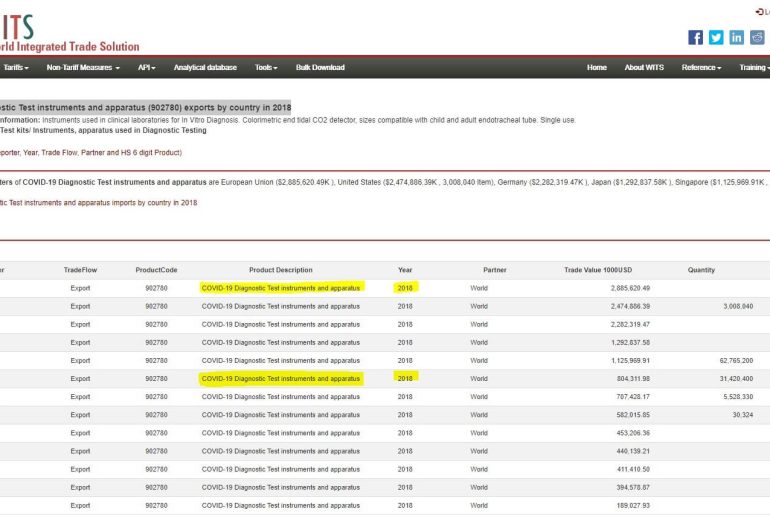Open the About WITS page
The height and width of the screenshot is (515, 770).
644,68
